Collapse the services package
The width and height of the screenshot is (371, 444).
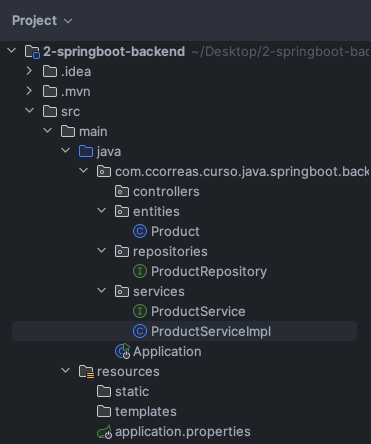102,291
